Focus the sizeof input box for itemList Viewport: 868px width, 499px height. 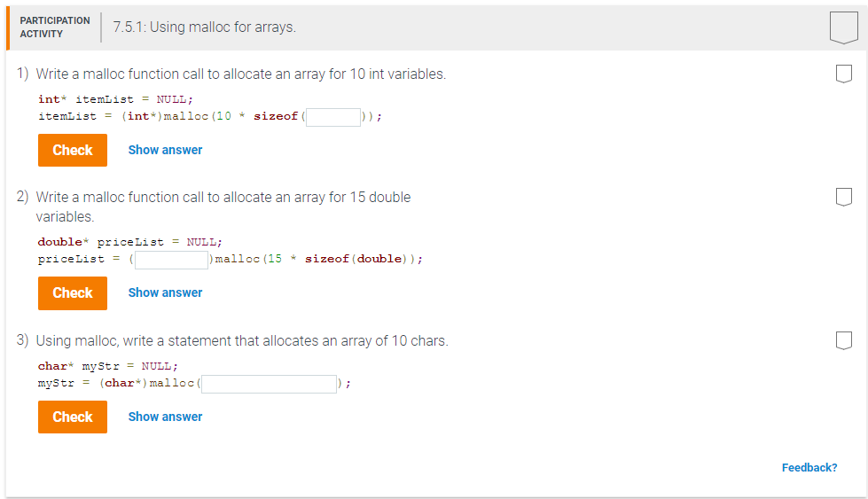(x=333, y=117)
